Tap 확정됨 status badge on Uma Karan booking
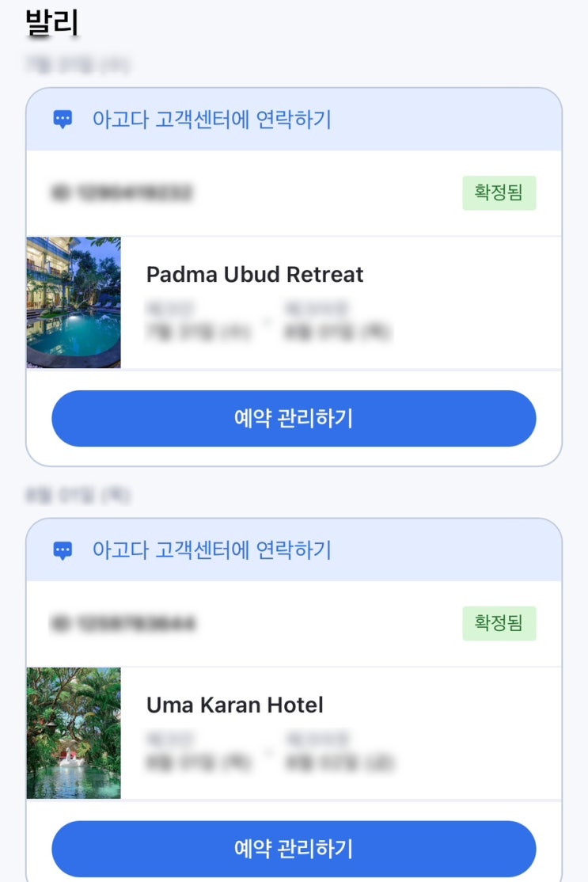The height and width of the screenshot is (882, 588). coord(499,624)
